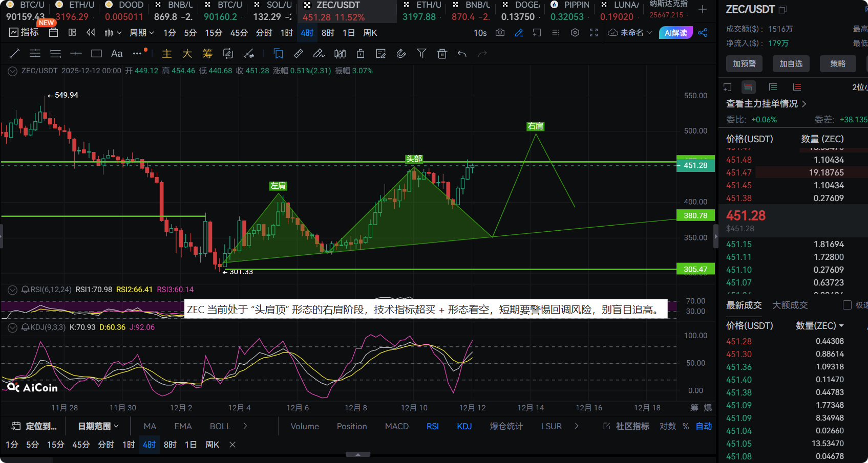The height and width of the screenshot is (463, 868).
Task: Click the share icon beside AI解读
Action: coord(703,33)
